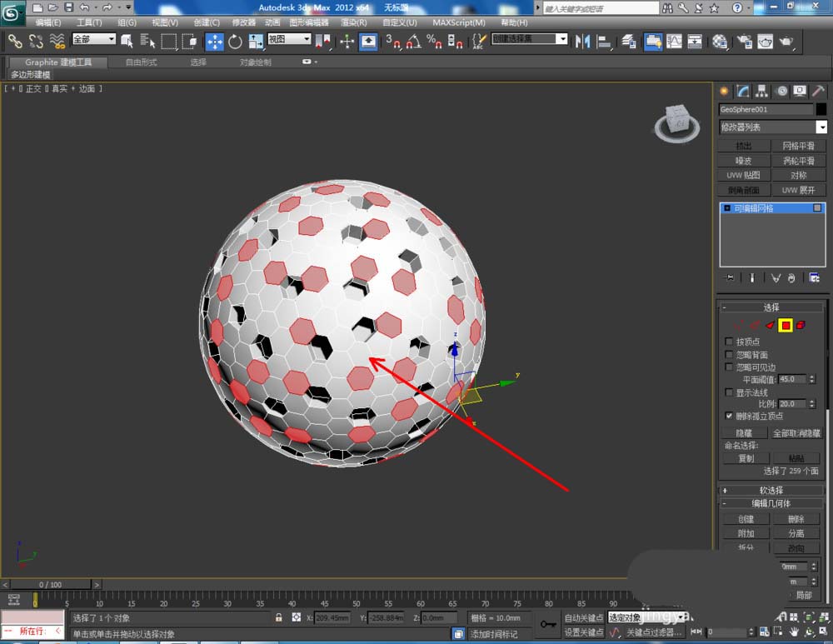Viewport: 833px width, 644px height.
Task: Click the 网格平滑 modifier button
Action: [x=798, y=147]
